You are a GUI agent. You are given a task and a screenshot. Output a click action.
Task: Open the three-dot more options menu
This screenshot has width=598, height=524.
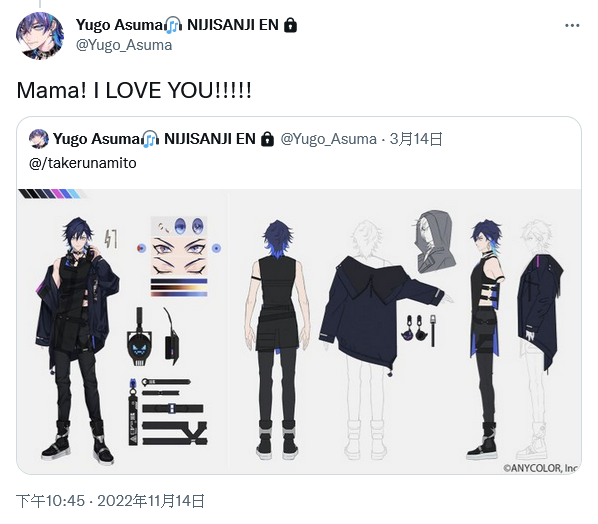(572, 26)
